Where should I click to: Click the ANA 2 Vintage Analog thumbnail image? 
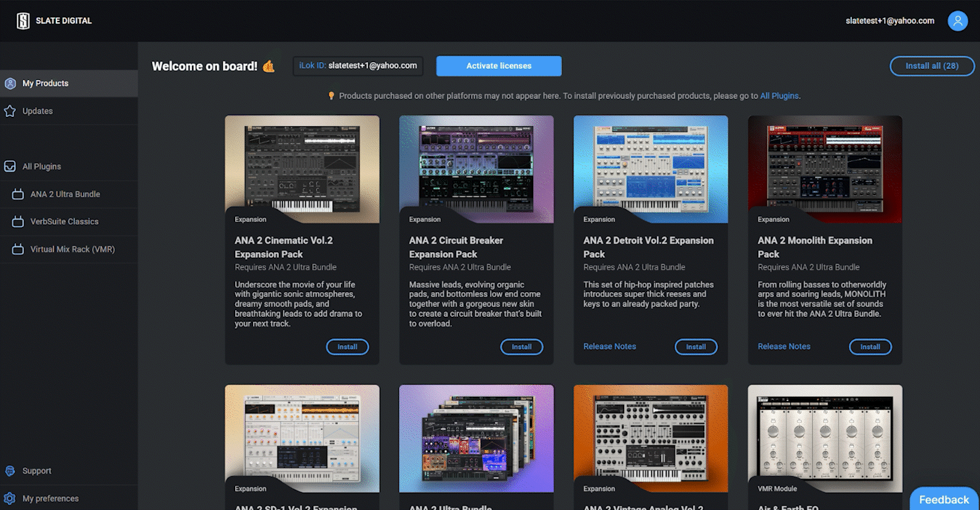tap(651, 439)
